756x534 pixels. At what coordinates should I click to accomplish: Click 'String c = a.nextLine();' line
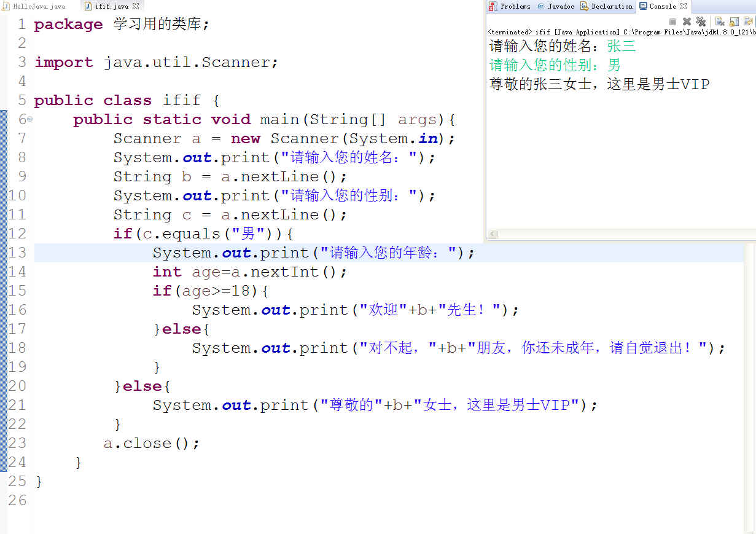click(230, 215)
